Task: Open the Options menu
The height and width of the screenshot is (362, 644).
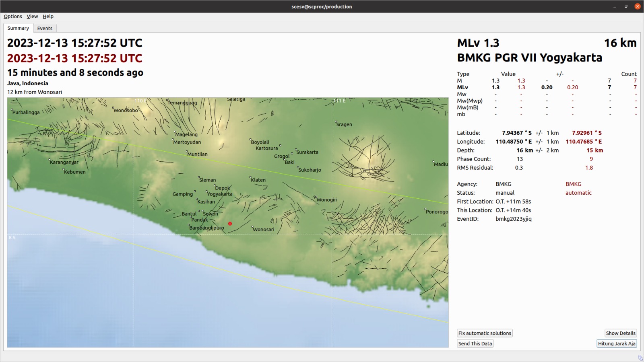Action: point(13,16)
